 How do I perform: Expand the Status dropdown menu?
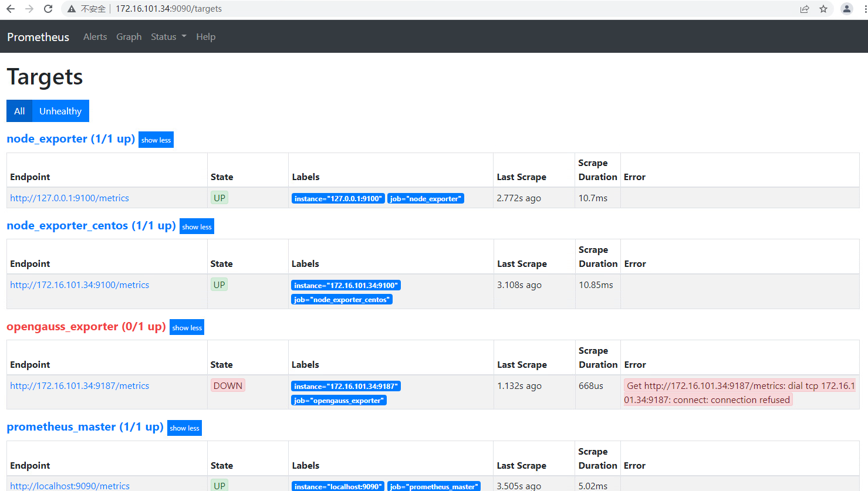pyautogui.click(x=168, y=36)
